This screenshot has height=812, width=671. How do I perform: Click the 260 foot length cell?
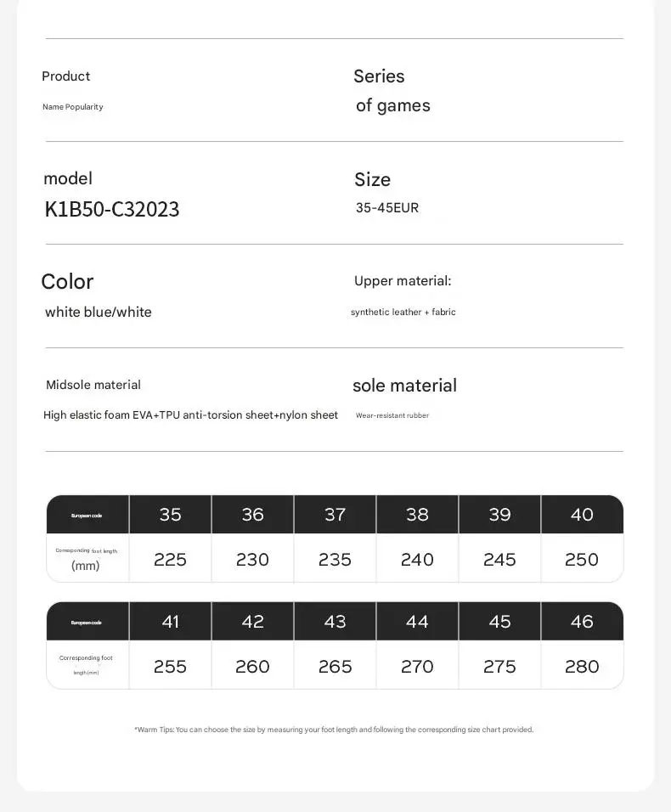(252, 667)
